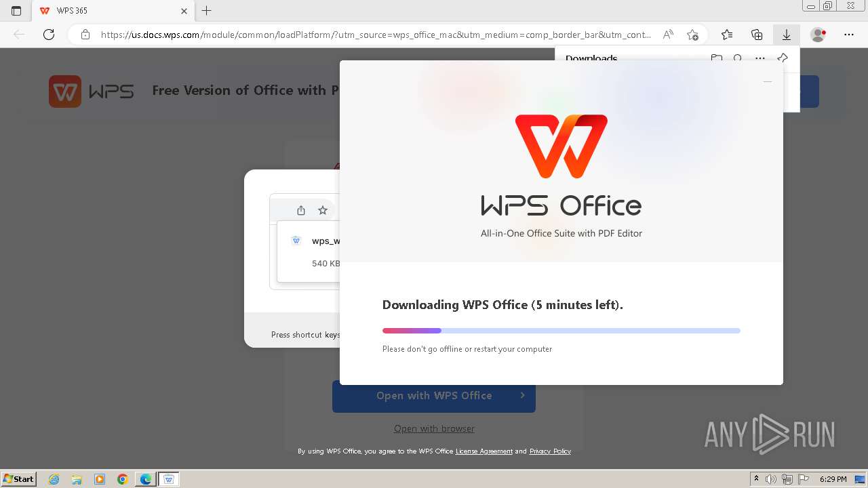Click the browser refresh icon
The height and width of the screenshot is (488, 868).
click(49, 35)
